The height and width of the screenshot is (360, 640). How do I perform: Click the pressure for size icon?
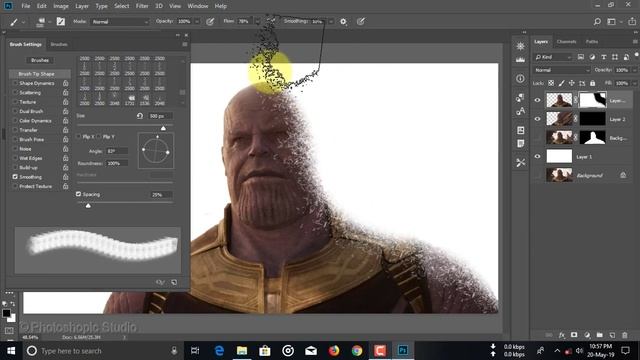(x=360, y=22)
